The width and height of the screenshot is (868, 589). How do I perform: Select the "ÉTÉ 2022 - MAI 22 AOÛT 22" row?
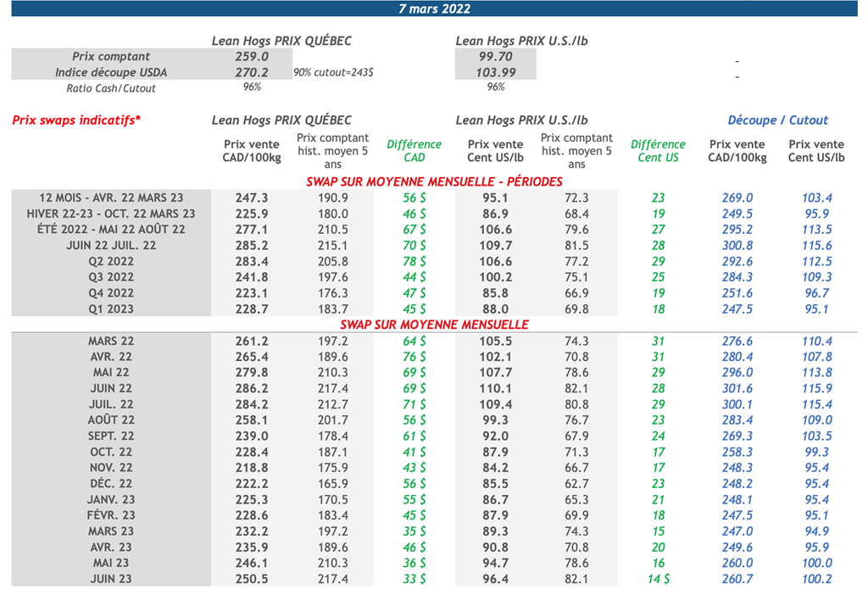tap(110, 230)
